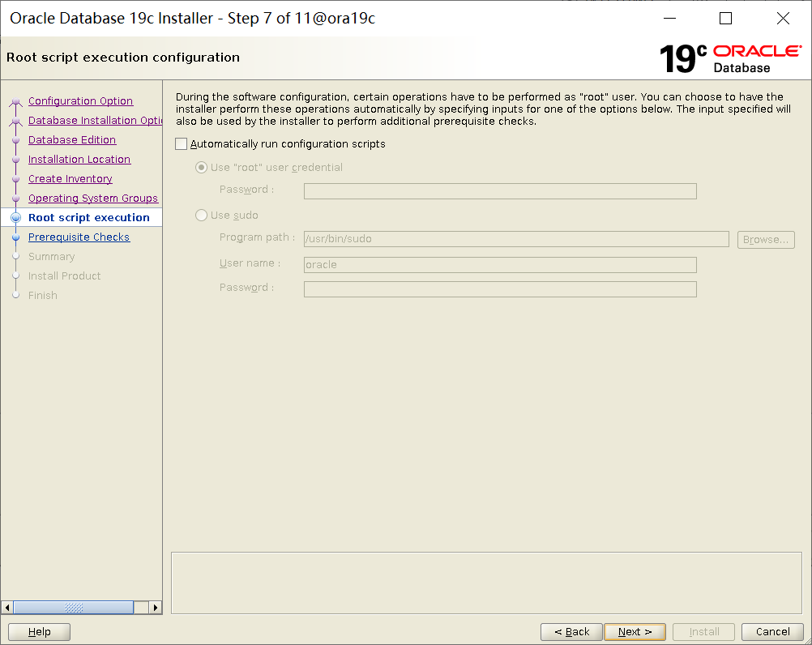
Task: Click the Root script execution step bullet icon
Action: click(x=16, y=217)
